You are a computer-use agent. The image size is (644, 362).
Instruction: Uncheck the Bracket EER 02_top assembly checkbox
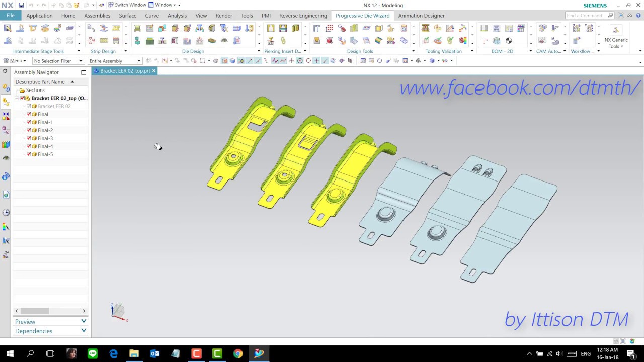(22, 98)
